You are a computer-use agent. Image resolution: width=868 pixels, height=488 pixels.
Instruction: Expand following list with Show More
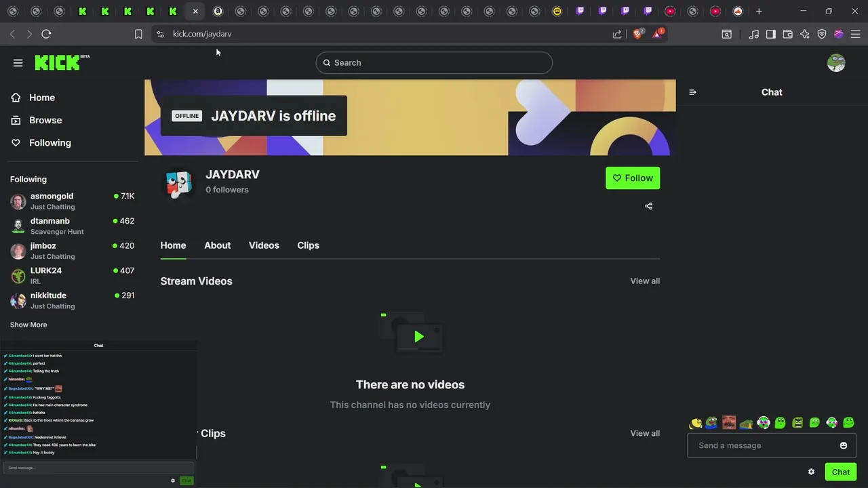pyautogui.click(x=28, y=325)
